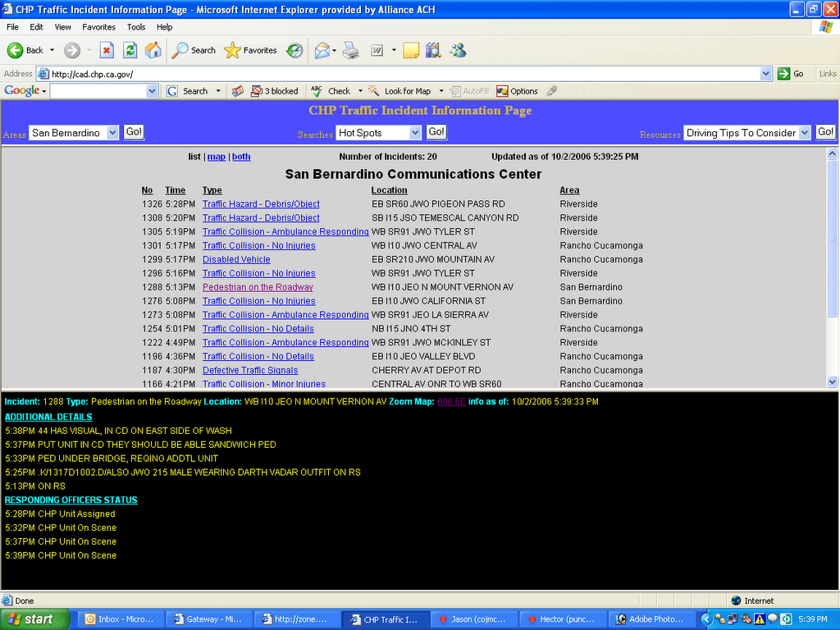
Task: Open the History toolbar icon
Action: 294,51
